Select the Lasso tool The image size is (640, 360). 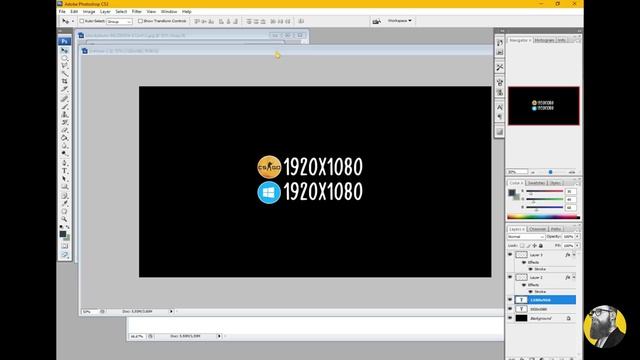point(64,66)
